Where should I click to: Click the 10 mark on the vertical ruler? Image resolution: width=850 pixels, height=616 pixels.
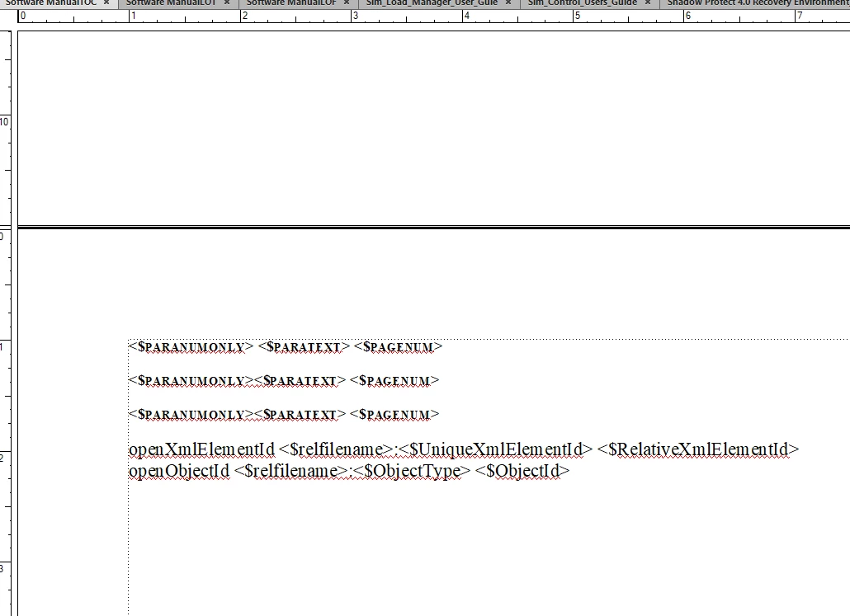pos(4,122)
